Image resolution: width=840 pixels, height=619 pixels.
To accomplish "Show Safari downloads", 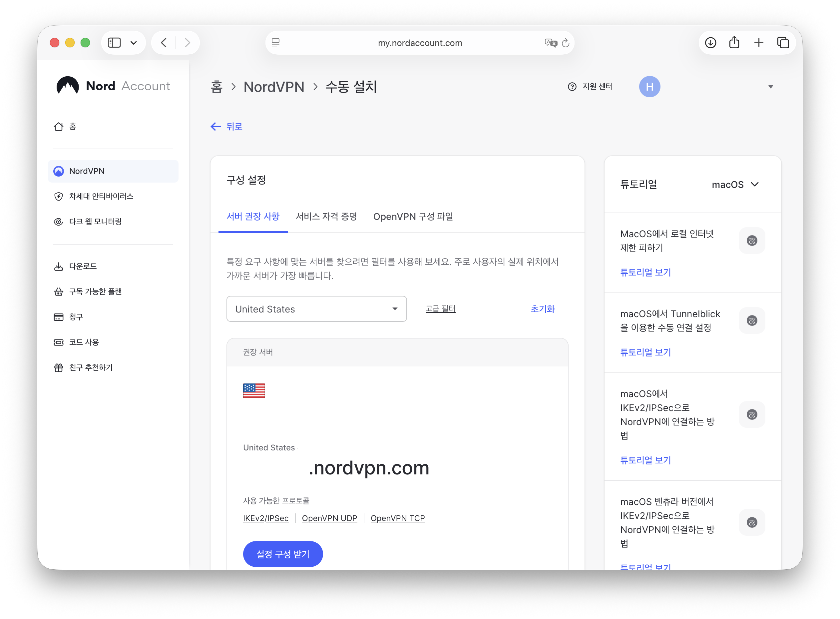I will coord(710,43).
